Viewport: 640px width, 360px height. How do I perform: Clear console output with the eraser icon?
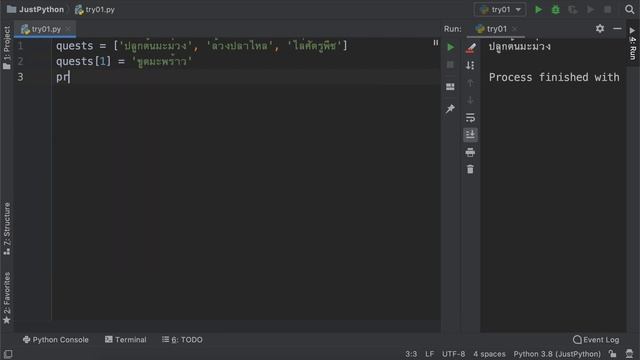click(470, 48)
